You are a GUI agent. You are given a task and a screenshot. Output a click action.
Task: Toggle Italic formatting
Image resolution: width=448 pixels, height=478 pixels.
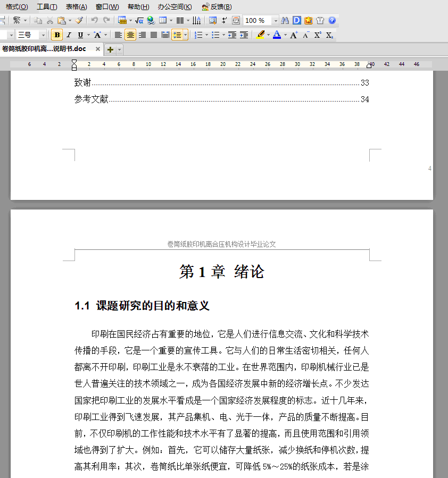(69, 35)
